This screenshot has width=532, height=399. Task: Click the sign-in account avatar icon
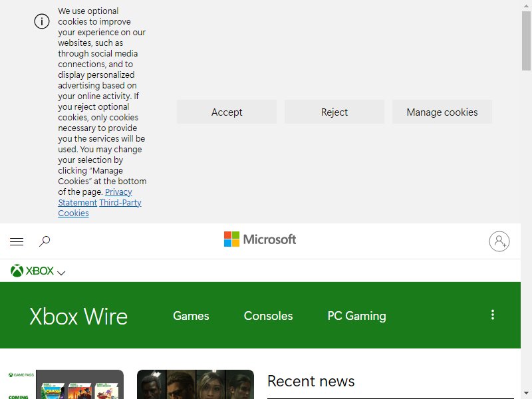coord(499,241)
